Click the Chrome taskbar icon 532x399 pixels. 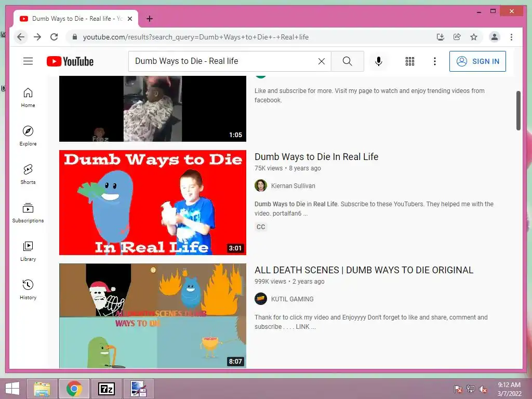click(74, 389)
